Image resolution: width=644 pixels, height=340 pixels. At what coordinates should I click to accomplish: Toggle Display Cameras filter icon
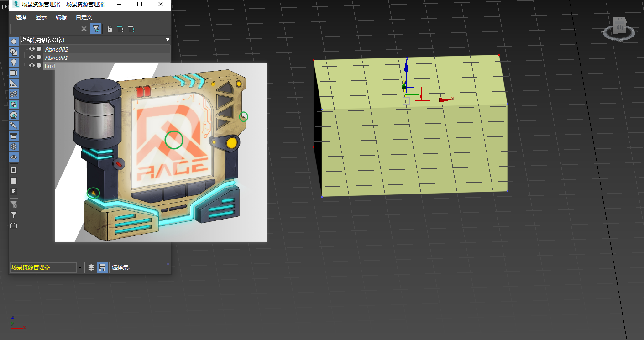click(14, 73)
